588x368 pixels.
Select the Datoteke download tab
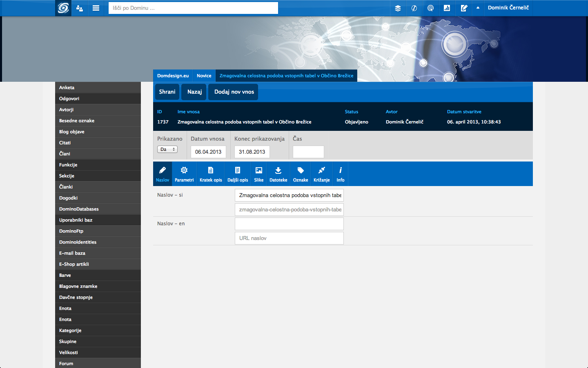[x=278, y=174]
